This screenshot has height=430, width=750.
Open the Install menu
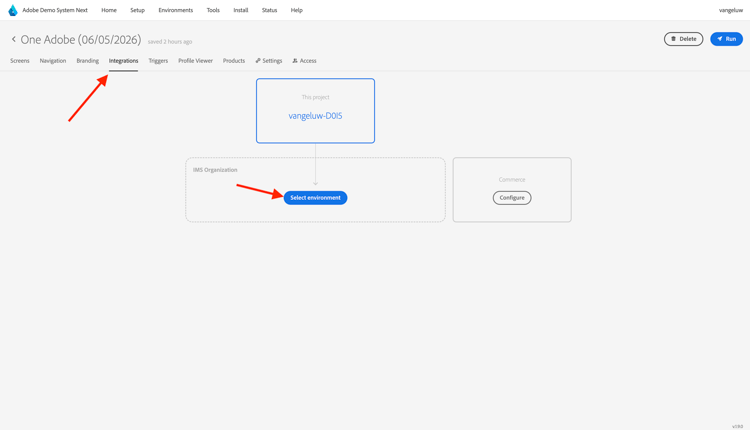point(241,10)
